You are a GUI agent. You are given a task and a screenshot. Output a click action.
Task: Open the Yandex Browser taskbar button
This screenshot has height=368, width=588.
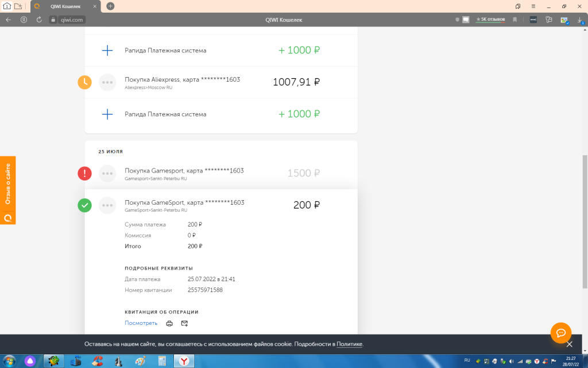(184, 361)
